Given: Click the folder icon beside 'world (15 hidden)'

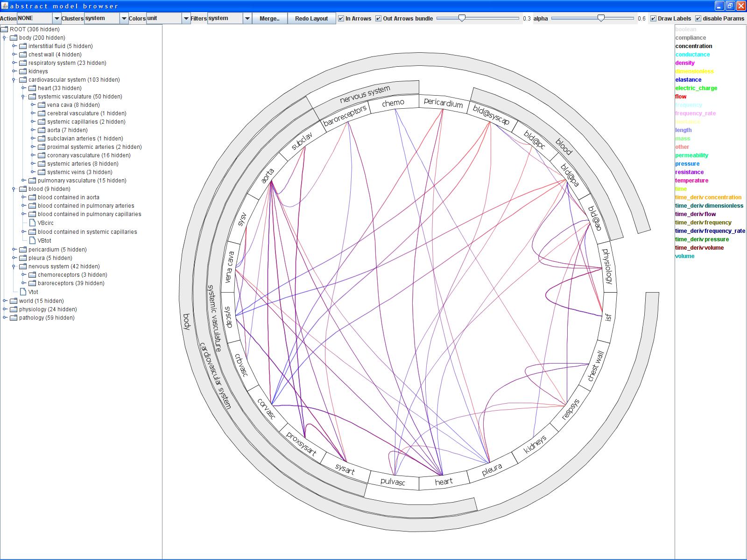Looking at the screenshot, I should (x=14, y=301).
